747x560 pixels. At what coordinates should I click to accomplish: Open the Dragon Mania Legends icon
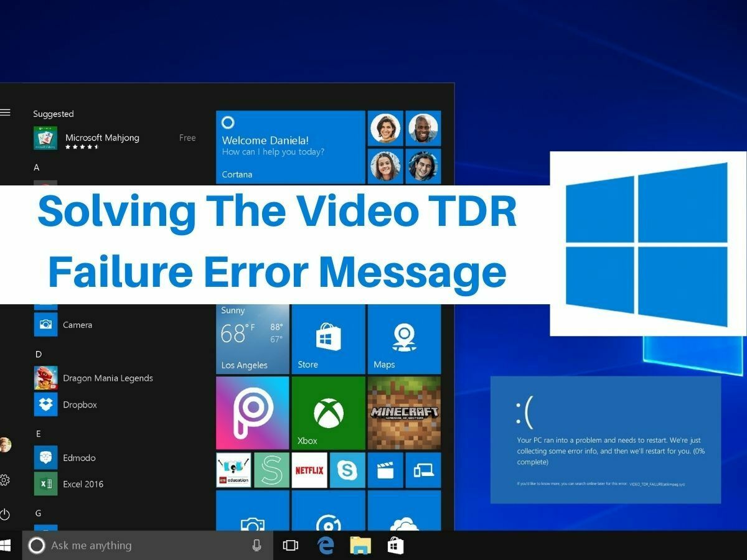click(x=45, y=378)
